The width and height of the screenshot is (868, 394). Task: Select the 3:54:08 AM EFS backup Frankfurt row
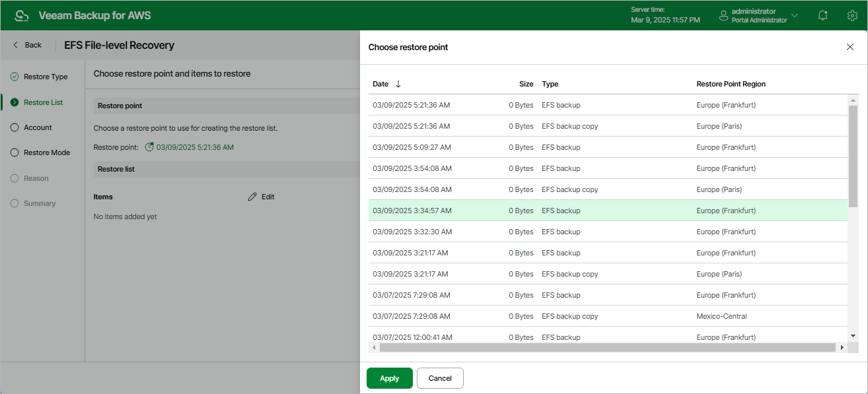pyautogui.click(x=608, y=168)
